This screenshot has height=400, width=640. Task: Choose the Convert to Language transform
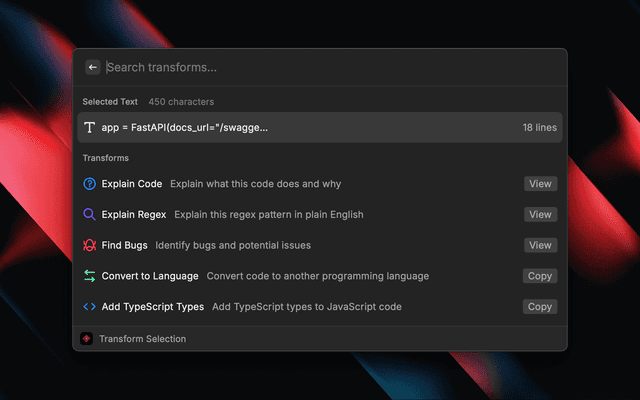[x=150, y=276]
